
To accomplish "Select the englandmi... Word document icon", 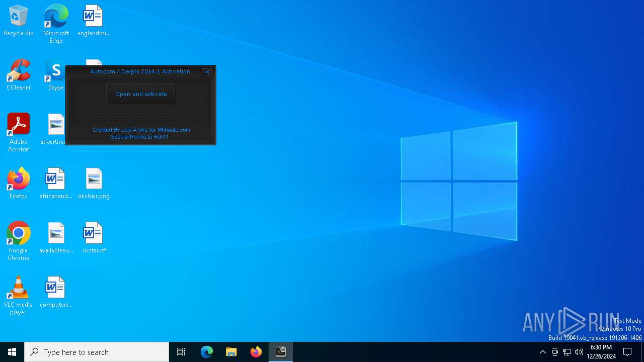I will pyautogui.click(x=94, y=21).
